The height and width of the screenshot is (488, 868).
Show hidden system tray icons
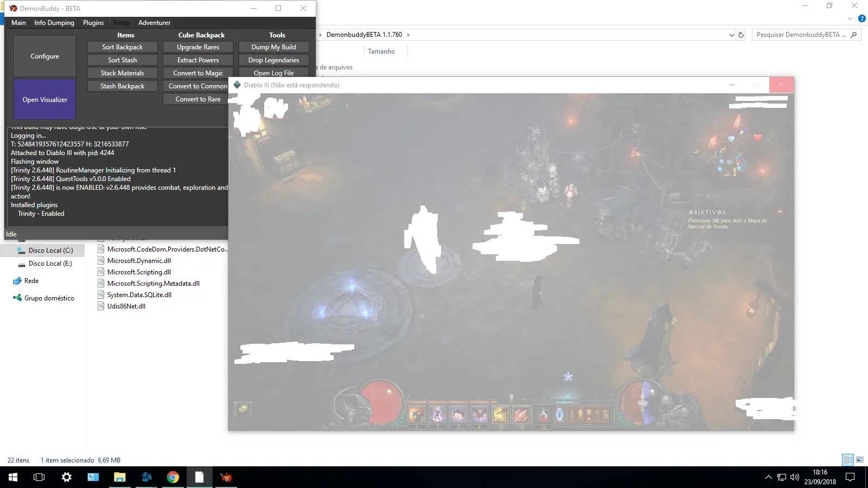tap(768, 477)
